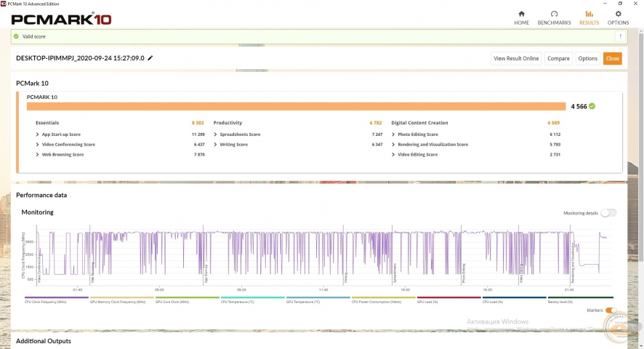Select GPU Temperature legend entry

pyautogui.click(x=318, y=300)
